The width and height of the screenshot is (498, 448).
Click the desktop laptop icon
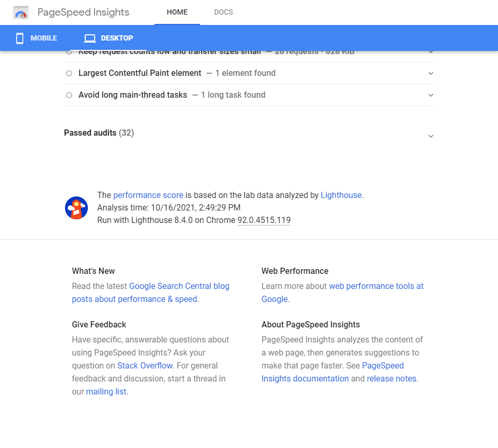point(90,38)
